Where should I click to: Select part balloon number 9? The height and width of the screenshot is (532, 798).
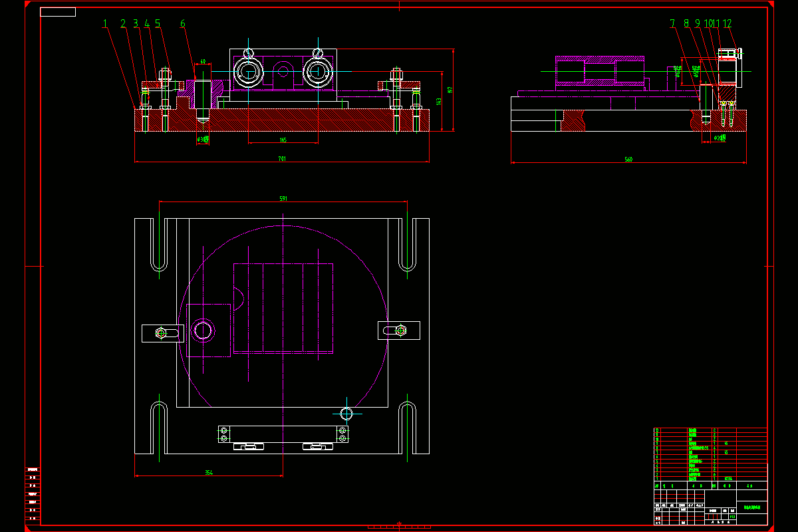[x=698, y=24]
